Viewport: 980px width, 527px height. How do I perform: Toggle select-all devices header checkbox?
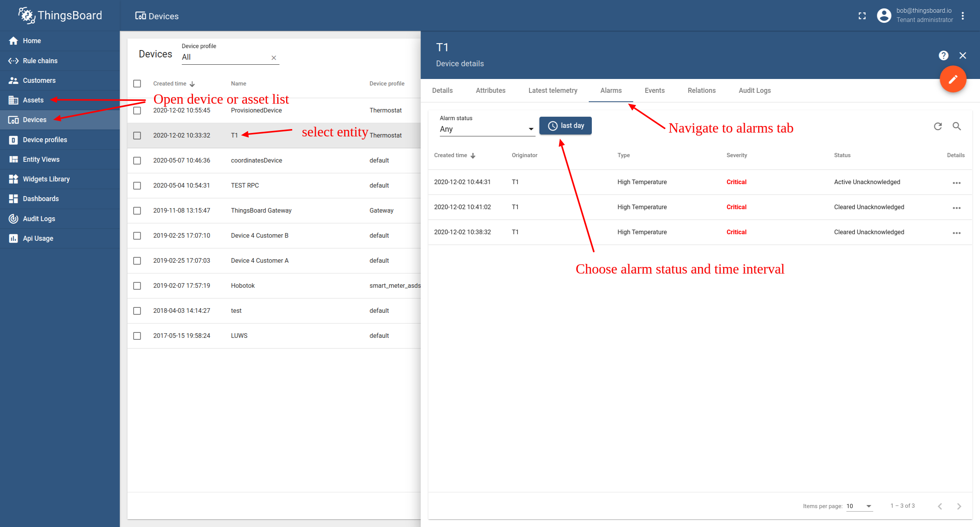pos(137,84)
